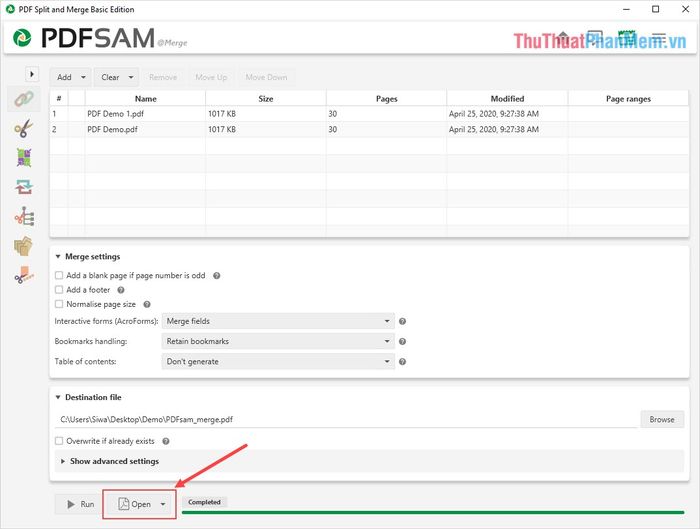The height and width of the screenshot is (529, 700).
Task: Select the Merge tool chain-link icon
Action: click(22, 98)
